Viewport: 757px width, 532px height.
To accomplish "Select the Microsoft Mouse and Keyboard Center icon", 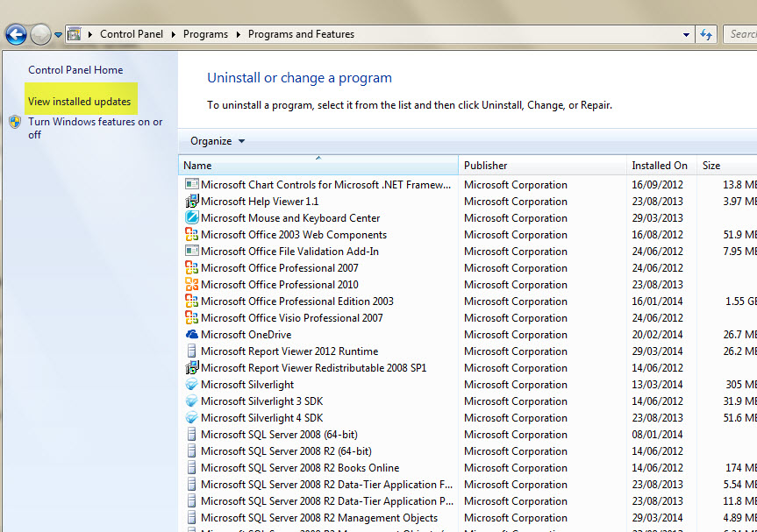I will tap(191, 217).
